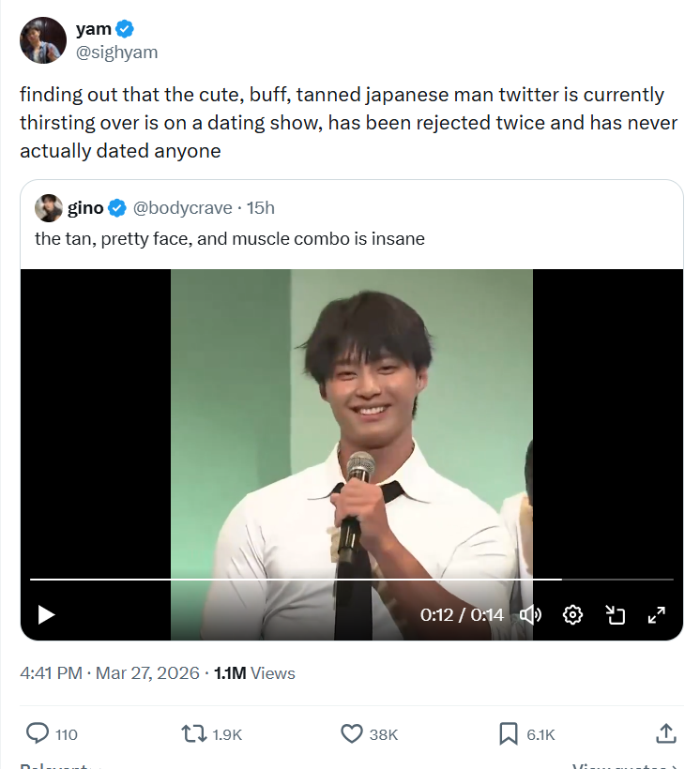Screen dimensions: 700x769
Task: Open gino's quoted tweet profile name
Action: [x=85, y=207]
